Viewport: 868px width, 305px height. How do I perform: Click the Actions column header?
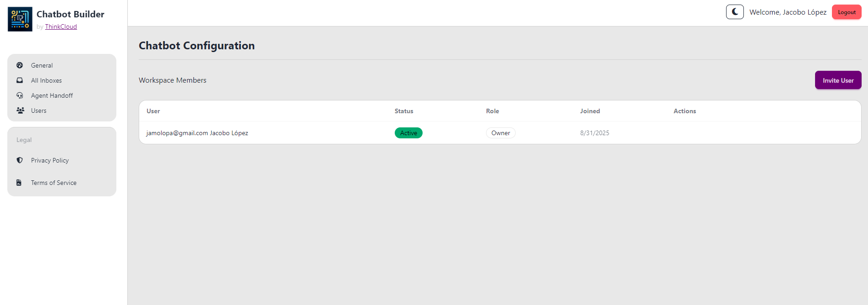[685, 111]
